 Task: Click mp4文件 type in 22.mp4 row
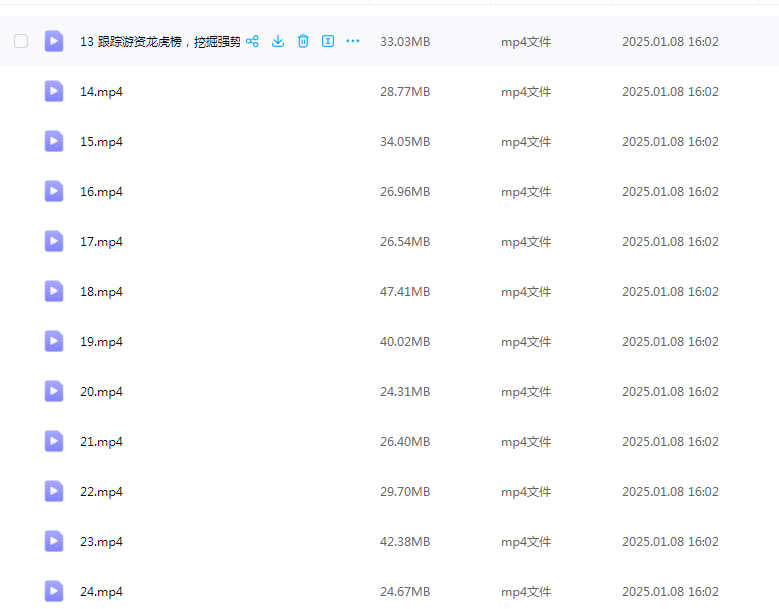coord(526,492)
